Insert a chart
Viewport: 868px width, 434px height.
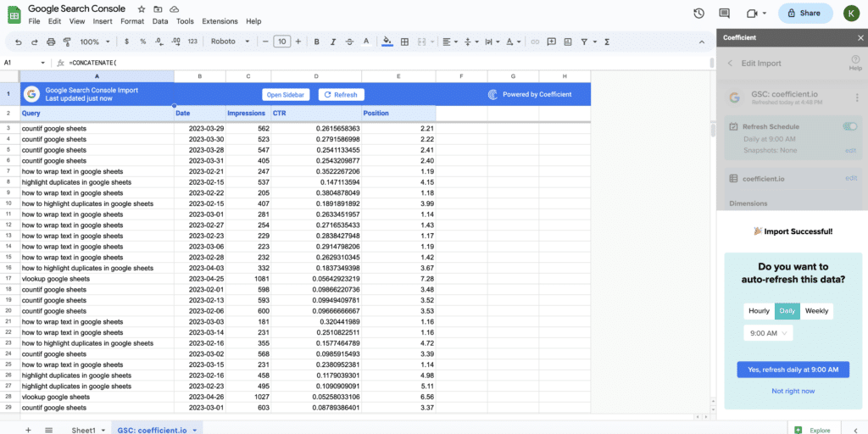pos(567,42)
